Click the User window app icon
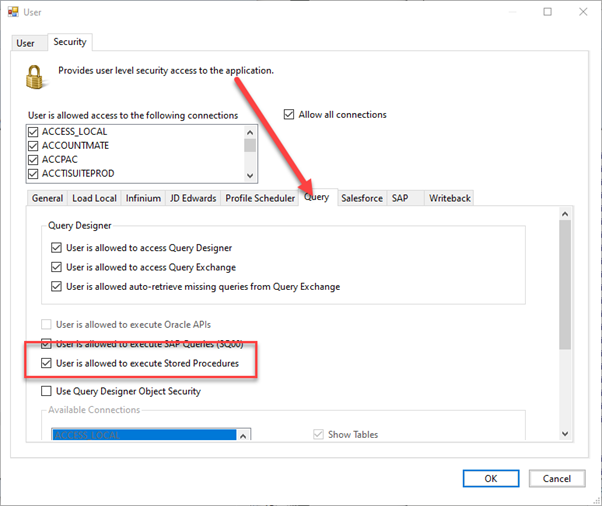The width and height of the screenshot is (602, 506). (13, 12)
